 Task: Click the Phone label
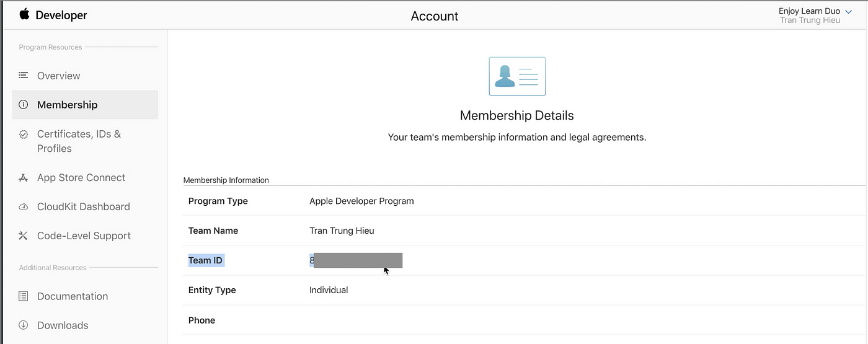[x=201, y=320]
